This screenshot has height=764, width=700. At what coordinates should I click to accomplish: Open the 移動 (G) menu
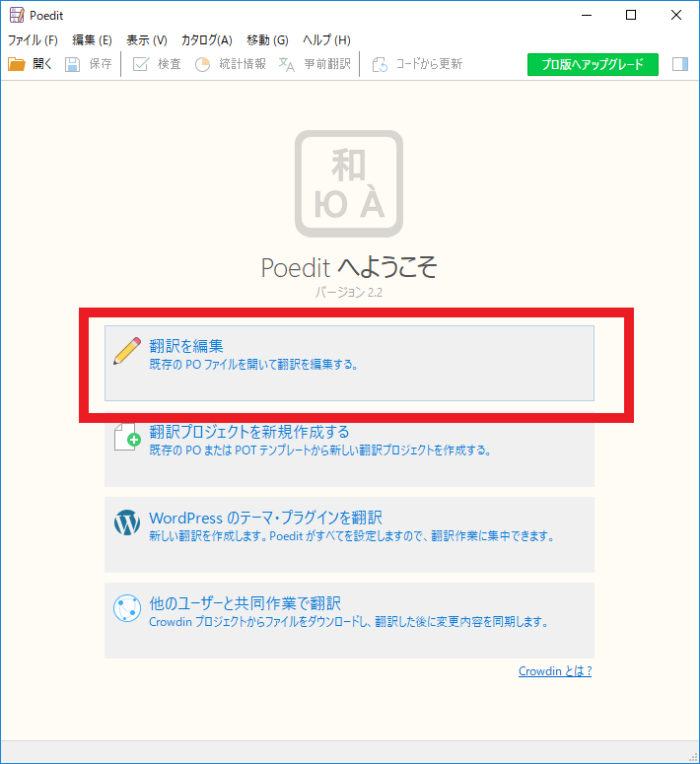pos(267,40)
